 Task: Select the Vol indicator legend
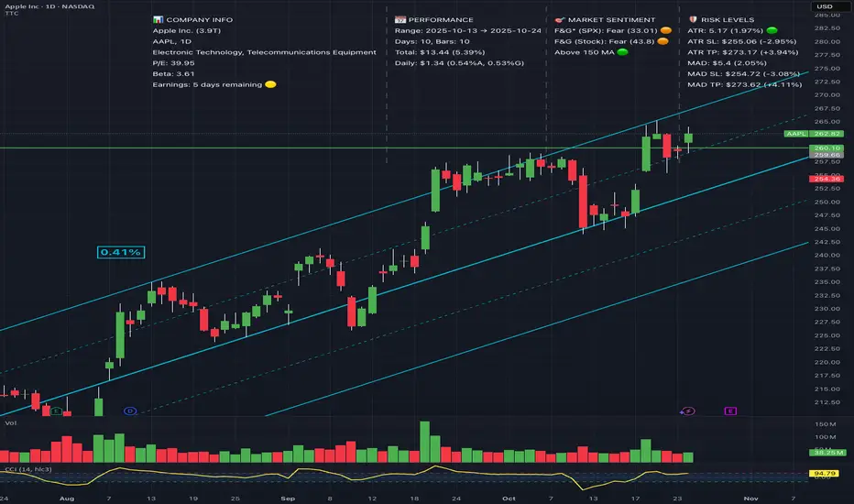pos(11,422)
